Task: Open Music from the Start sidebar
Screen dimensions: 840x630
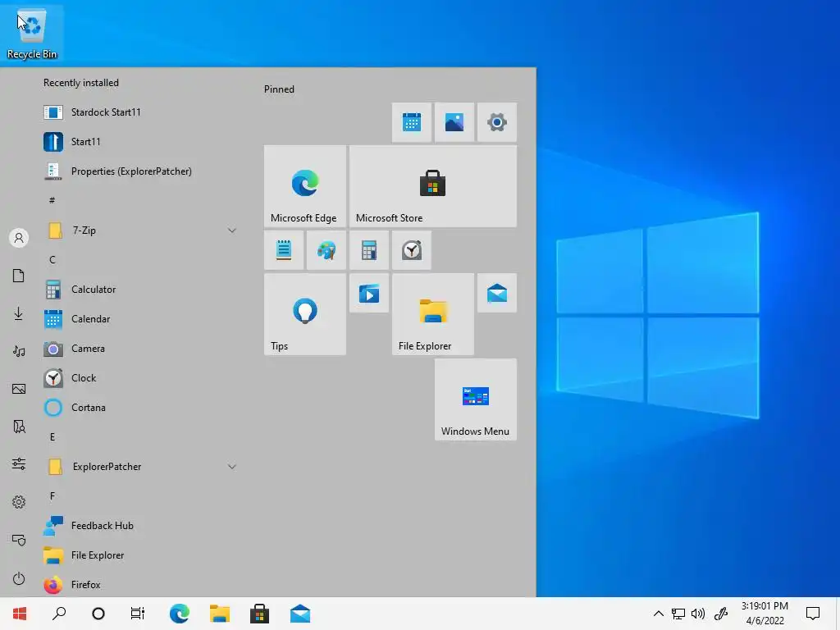Action: coord(19,351)
